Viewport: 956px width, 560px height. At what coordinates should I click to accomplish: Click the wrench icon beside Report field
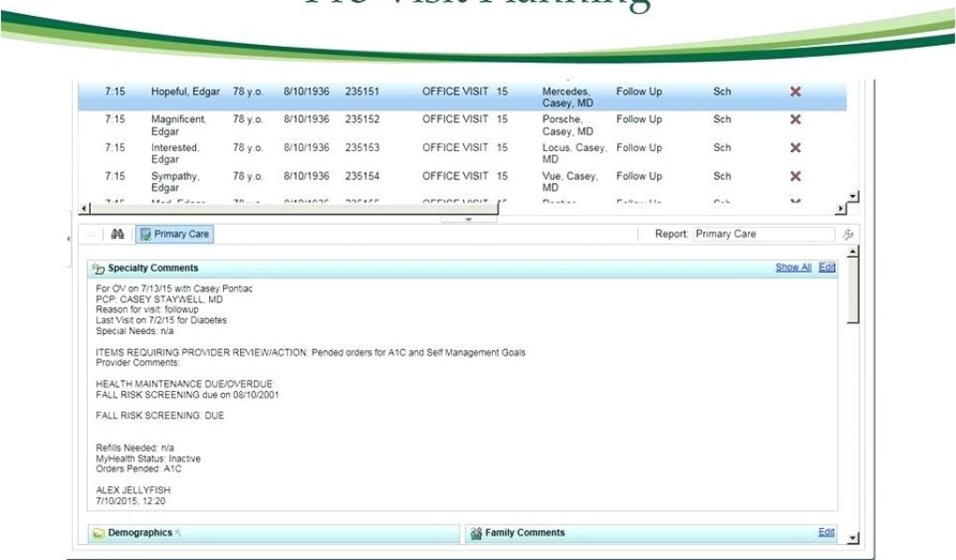[849, 235]
